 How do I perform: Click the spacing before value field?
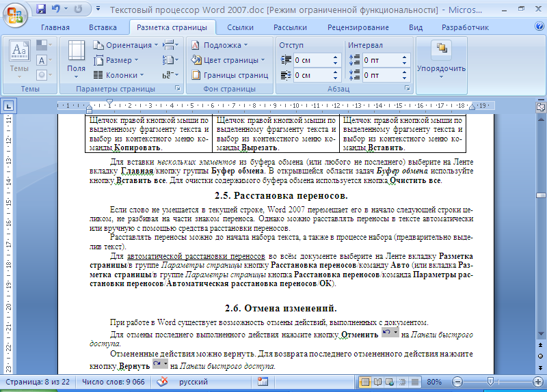click(x=380, y=60)
